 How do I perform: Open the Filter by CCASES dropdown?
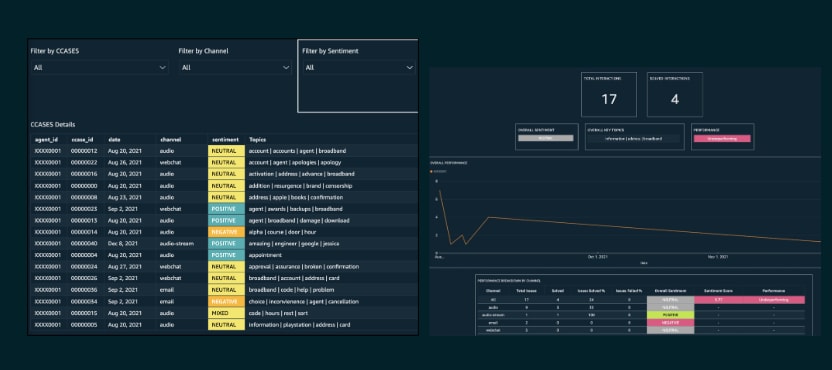(99, 67)
